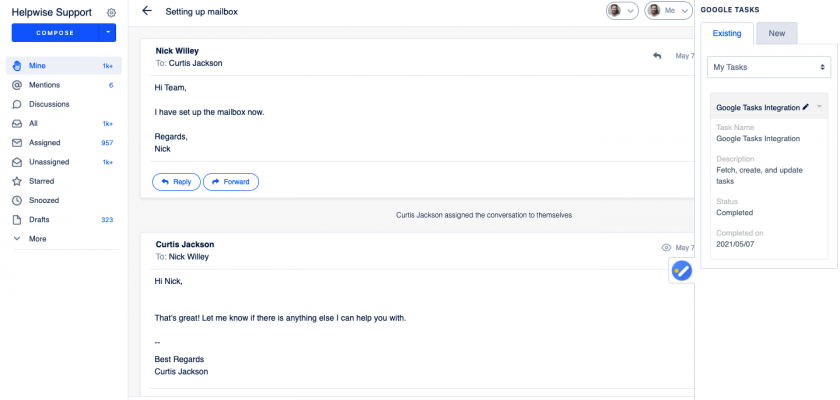
Task: Click the back arrow beside conversation title
Action: tap(147, 11)
